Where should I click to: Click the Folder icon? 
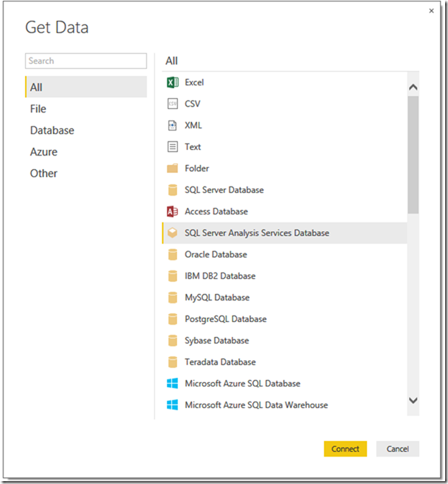click(173, 169)
